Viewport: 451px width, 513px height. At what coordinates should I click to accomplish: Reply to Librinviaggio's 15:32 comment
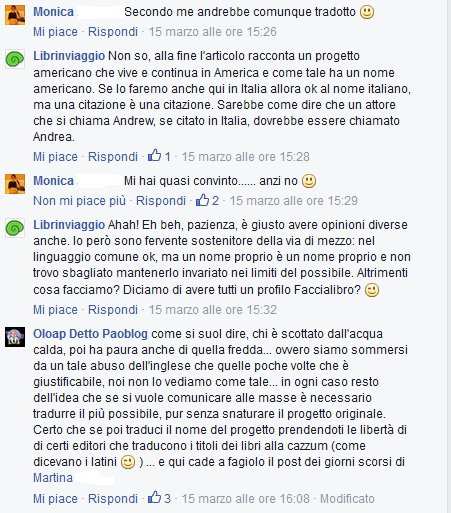[113, 310]
